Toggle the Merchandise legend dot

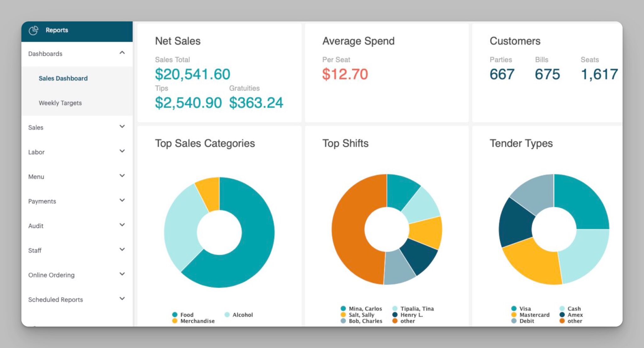[x=175, y=321]
